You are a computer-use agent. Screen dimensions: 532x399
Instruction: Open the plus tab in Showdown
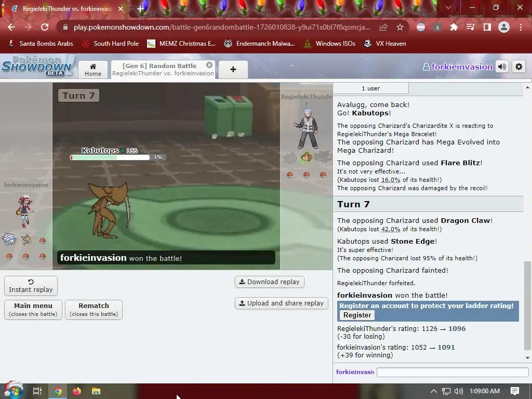233,70
